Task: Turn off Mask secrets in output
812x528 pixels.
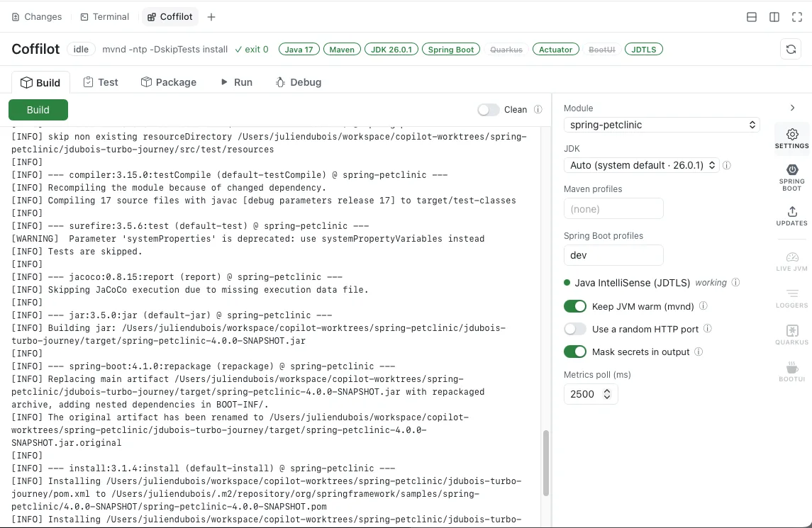Action: [575, 352]
